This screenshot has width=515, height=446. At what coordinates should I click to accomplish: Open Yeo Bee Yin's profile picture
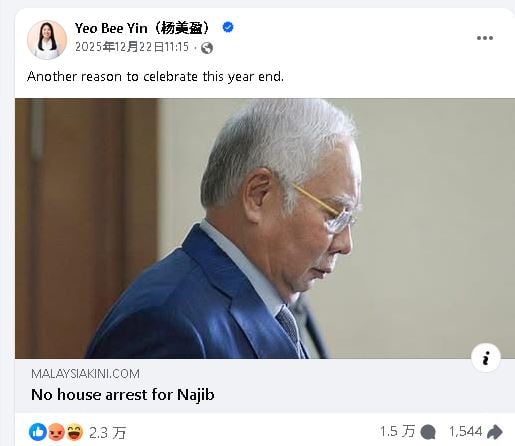tap(47, 40)
